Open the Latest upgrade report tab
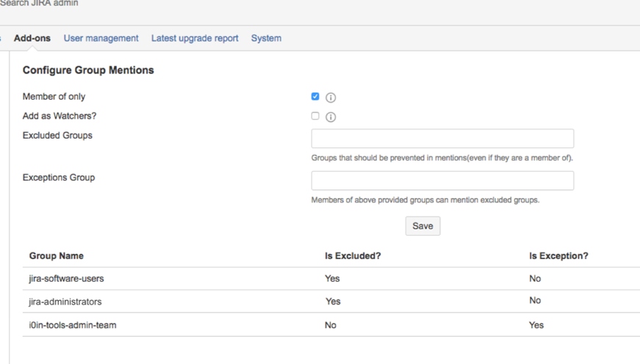 tap(195, 38)
